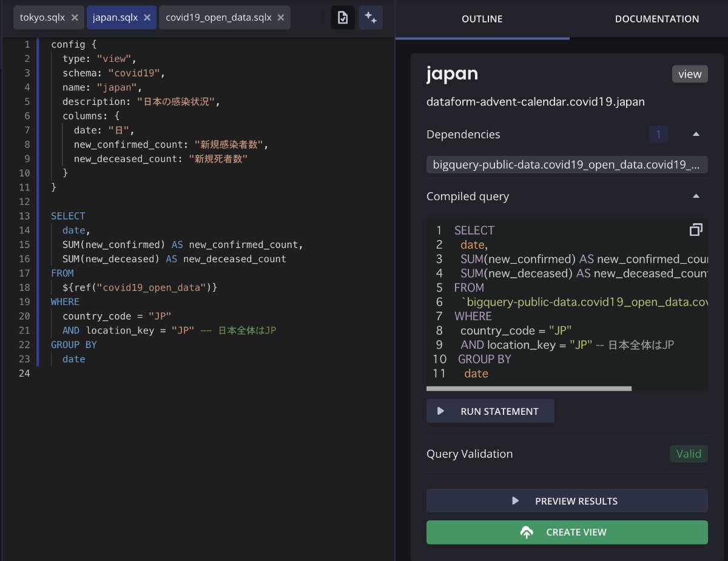Image resolution: width=728 pixels, height=561 pixels.
Task: Click the compiled query horizontal scrollbar
Action: tap(529, 388)
